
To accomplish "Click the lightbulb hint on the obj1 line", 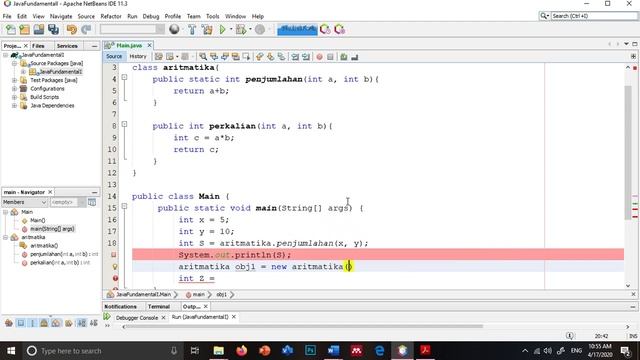I will coord(115,267).
